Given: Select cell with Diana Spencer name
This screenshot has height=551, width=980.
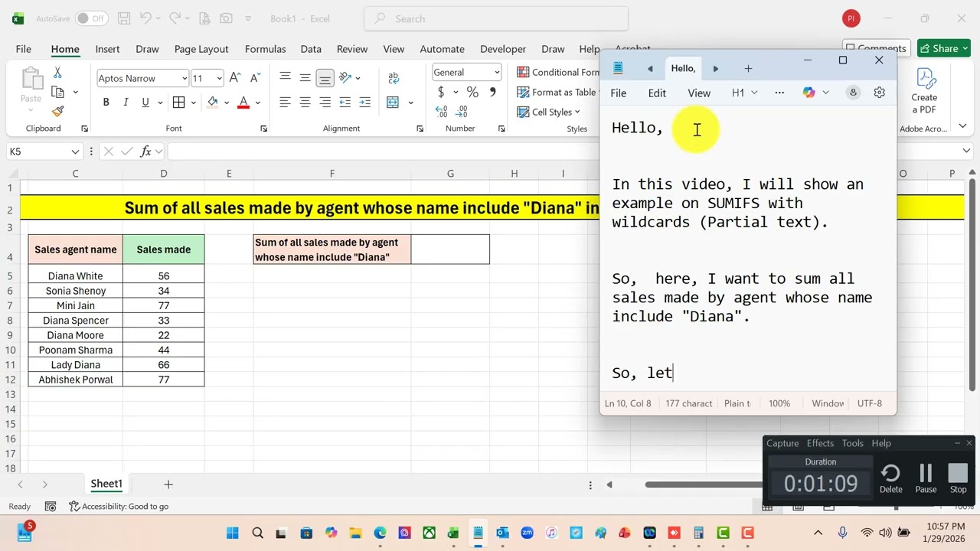Looking at the screenshot, I should pos(76,320).
